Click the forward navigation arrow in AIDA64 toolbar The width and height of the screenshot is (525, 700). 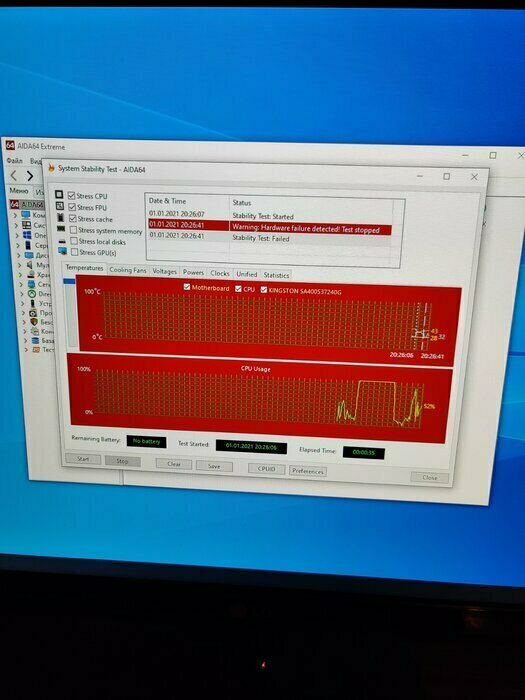point(30,176)
